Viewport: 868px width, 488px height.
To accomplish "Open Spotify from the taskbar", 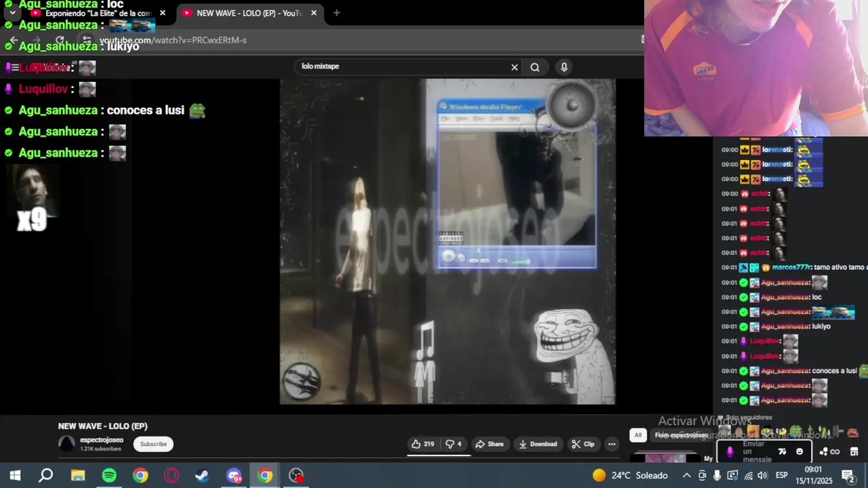I will [x=109, y=475].
